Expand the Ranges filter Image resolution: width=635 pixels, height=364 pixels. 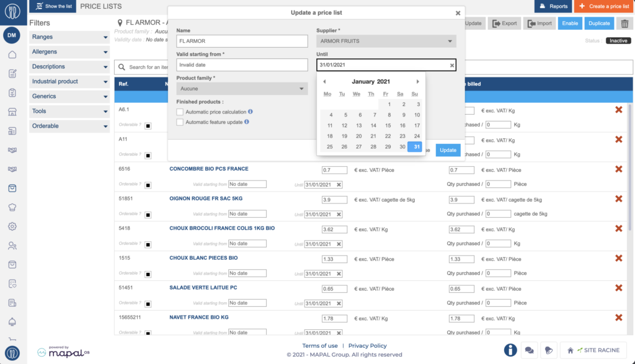click(x=69, y=37)
